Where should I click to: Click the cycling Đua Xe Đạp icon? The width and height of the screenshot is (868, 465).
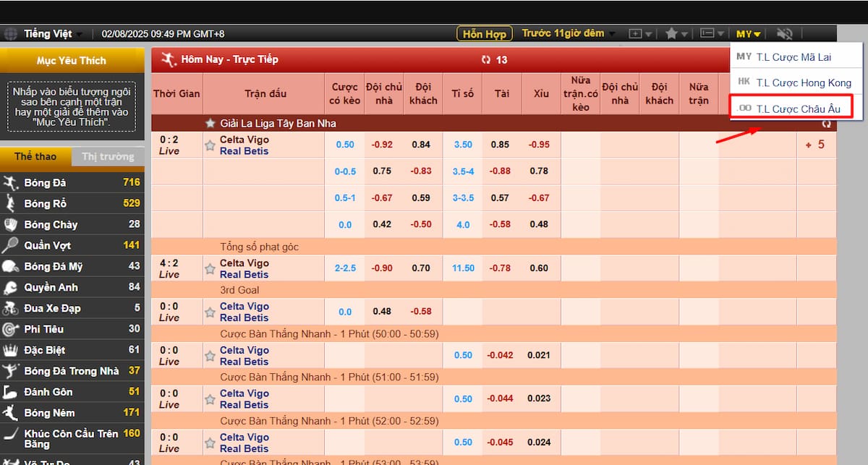pyautogui.click(x=10, y=308)
